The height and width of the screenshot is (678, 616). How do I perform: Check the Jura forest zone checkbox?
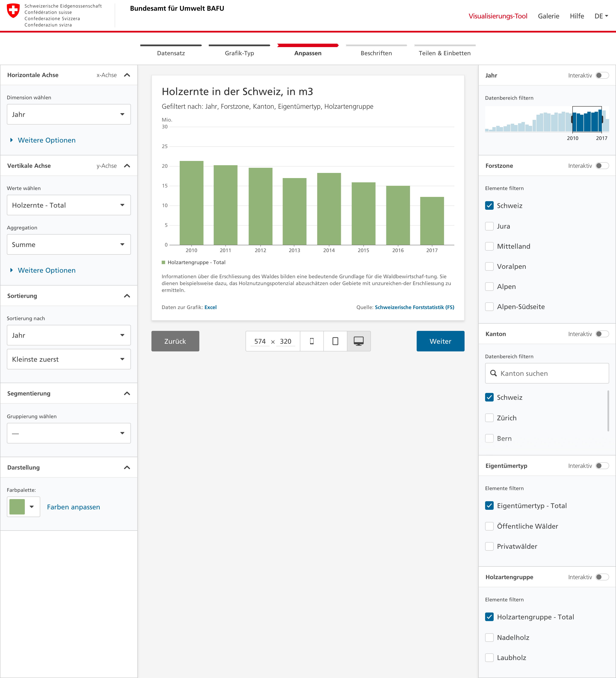[489, 226]
